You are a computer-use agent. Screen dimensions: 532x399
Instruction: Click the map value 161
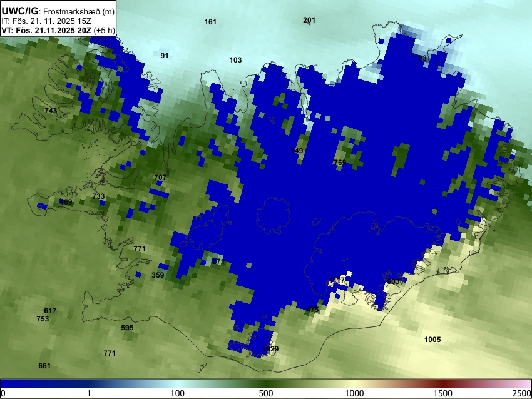click(210, 22)
